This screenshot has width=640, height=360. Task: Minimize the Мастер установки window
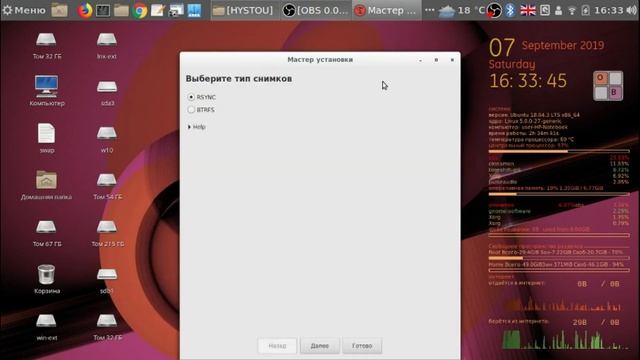pos(420,60)
